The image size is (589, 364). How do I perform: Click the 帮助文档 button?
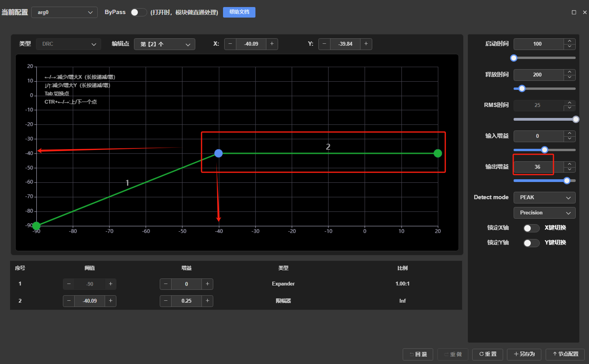tap(239, 12)
